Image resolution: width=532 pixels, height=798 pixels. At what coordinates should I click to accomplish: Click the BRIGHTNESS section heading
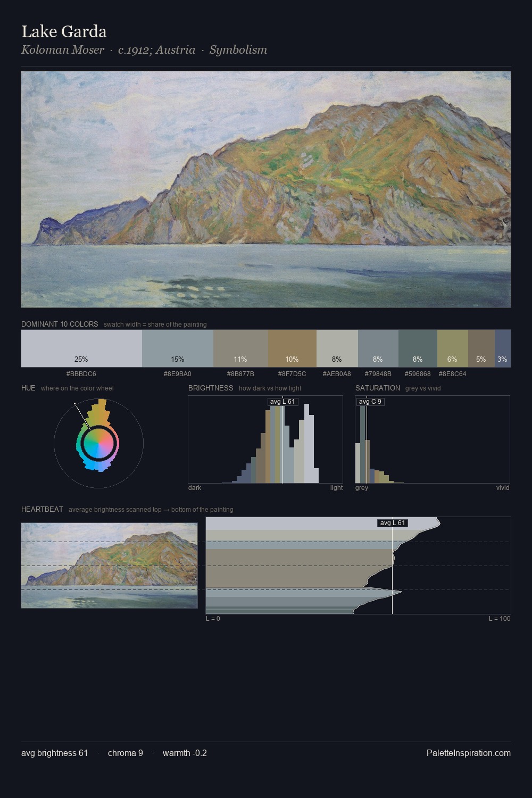coord(211,388)
